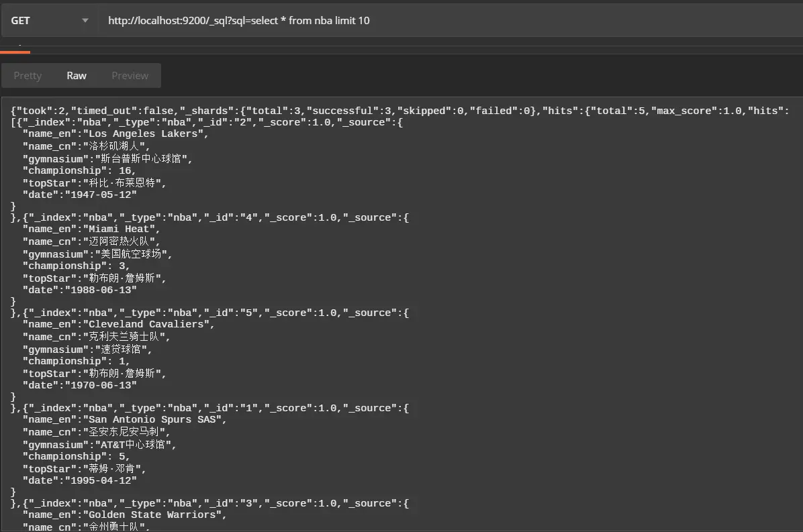The height and width of the screenshot is (532, 803).
Task: Click the "Cleveland Cavaliers" name_en line
Action: click(x=118, y=324)
